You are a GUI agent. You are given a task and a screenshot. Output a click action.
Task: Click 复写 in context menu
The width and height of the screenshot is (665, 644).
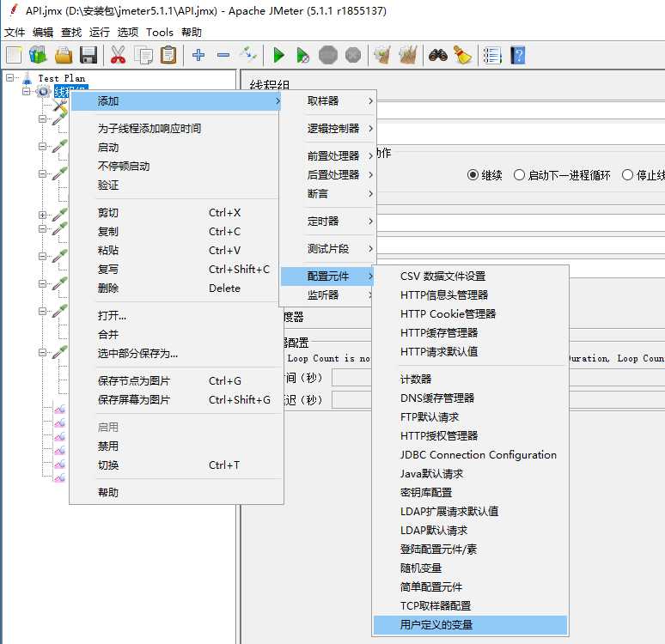point(176,270)
